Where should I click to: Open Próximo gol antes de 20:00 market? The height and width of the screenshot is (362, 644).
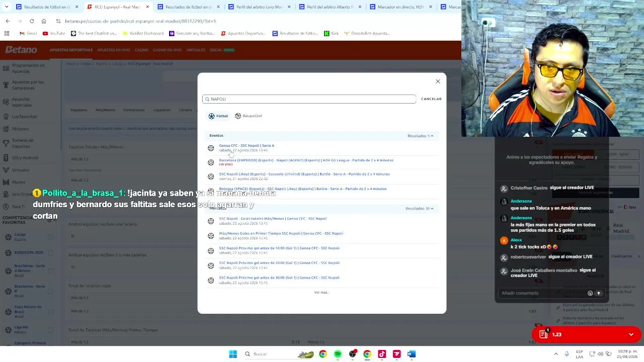point(279,263)
